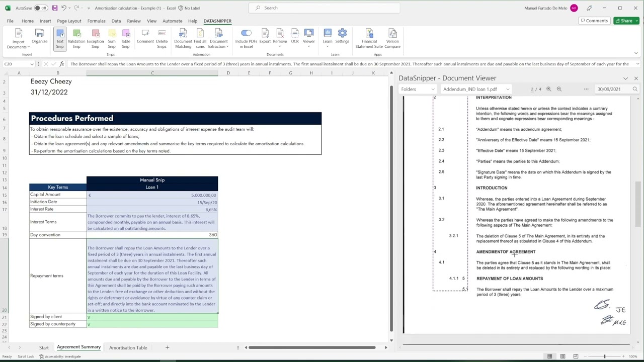This screenshot has height=362, width=644.
Task: Click the Remove documents icon
Action: tap(280, 39)
